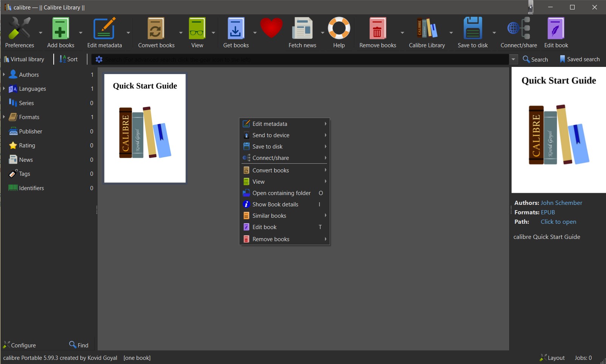
Task: Open the dropdown arrow beside toolbar Edit metadata
Action: click(x=128, y=33)
